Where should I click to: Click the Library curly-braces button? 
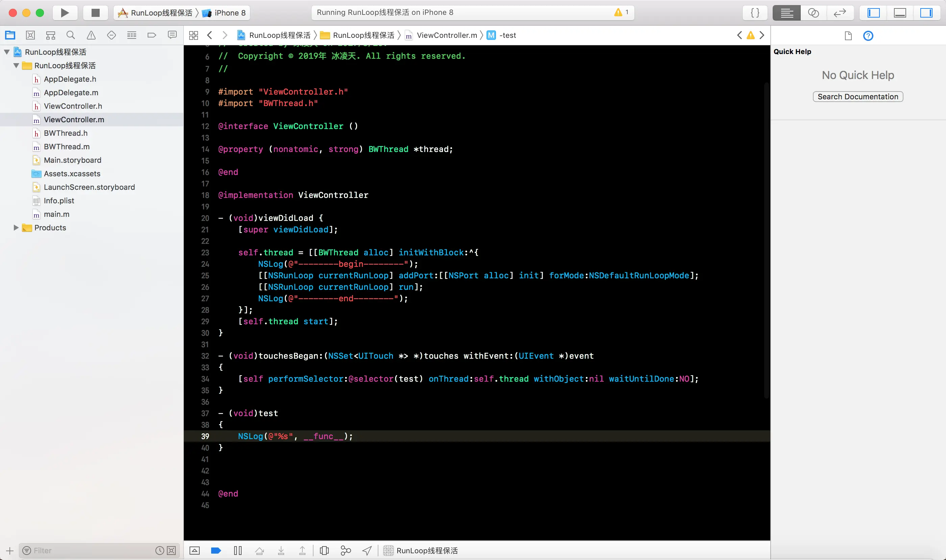[x=755, y=13]
